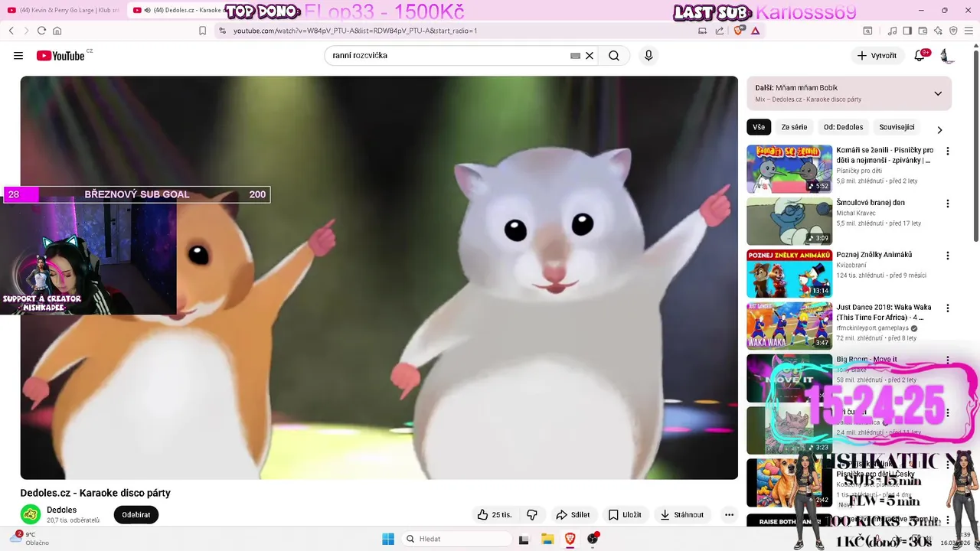The height and width of the screenshot is (551, 980).
Task: Reload the page with the browser refresh icon
Action: [x=41, y=31]
